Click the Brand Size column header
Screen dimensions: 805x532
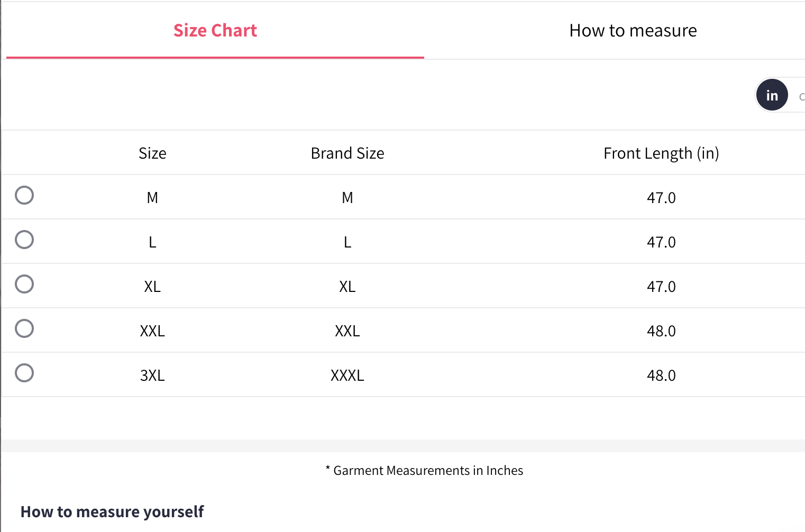pos(347,153)
